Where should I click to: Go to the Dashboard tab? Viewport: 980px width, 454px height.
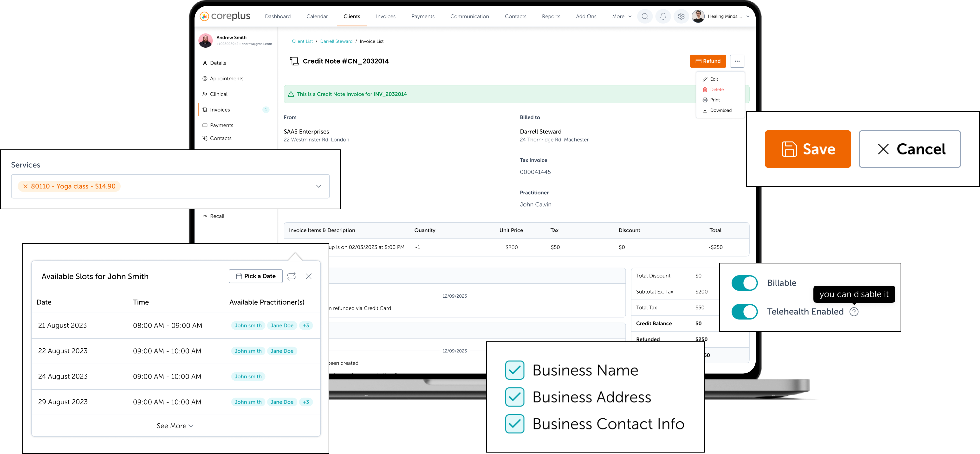tap(278, 16)
